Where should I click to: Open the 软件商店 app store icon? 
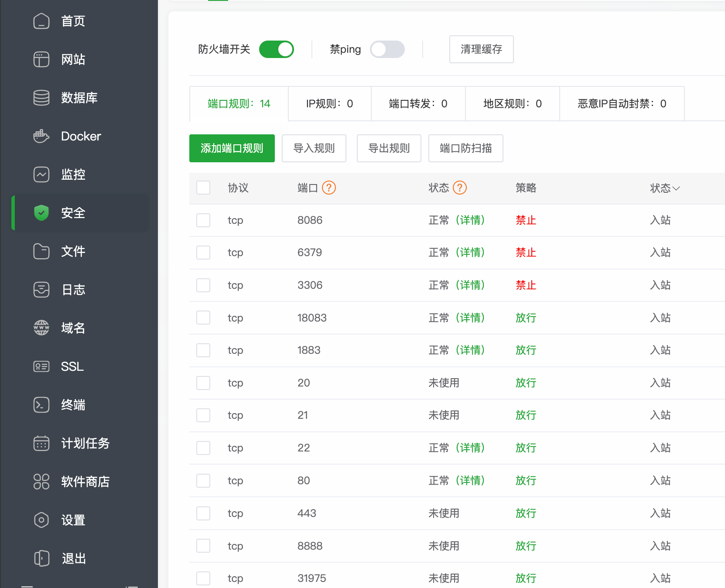41,482
